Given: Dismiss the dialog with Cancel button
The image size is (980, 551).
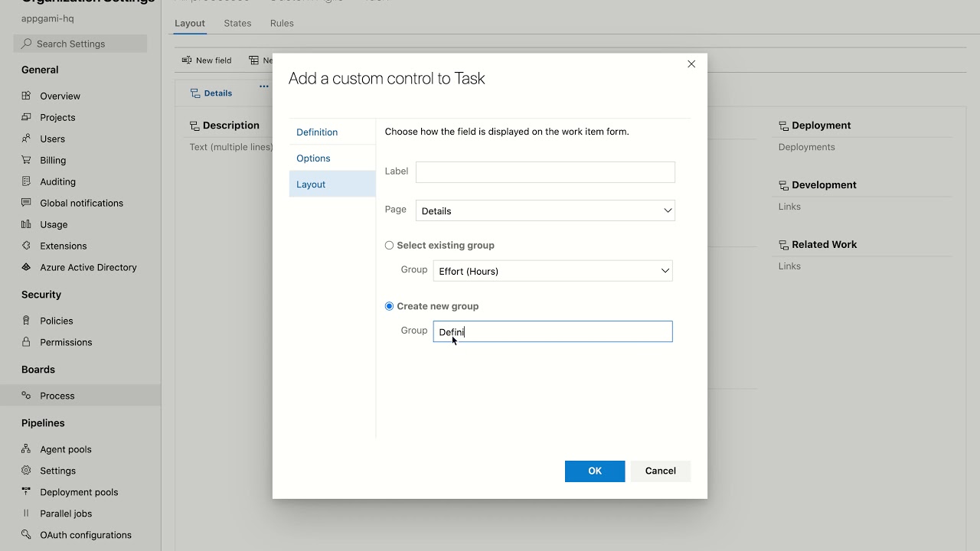Looking at the screenshot, I should tap(661, 471).
